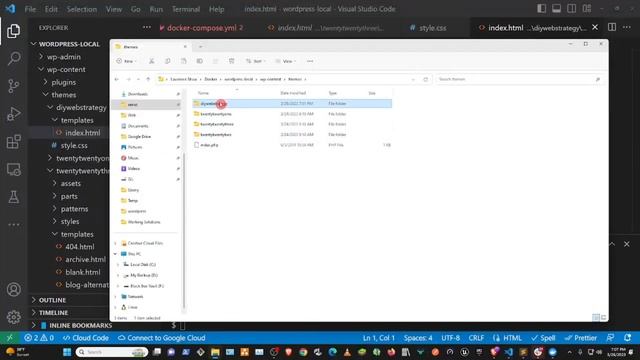Split the VS Code editor right
Image resolution: width=640 pixels, height=360 pixels.
pyautogui.click(x=612, y=27)
